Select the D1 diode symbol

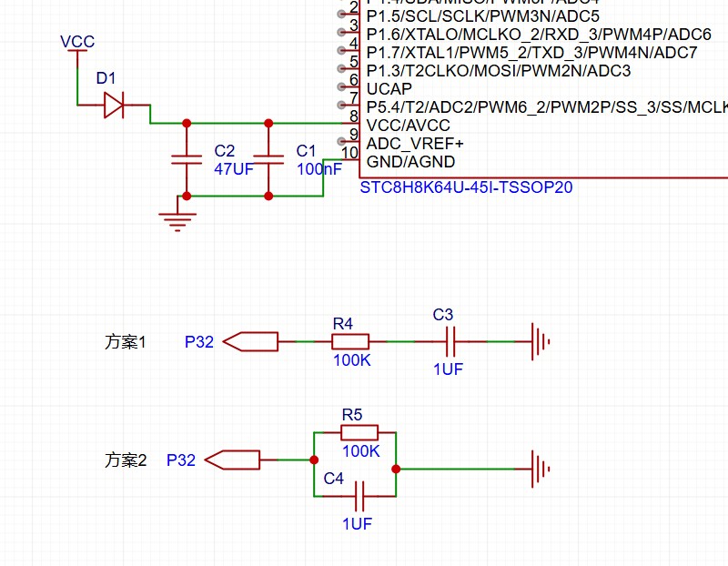[x=114, y=106]
